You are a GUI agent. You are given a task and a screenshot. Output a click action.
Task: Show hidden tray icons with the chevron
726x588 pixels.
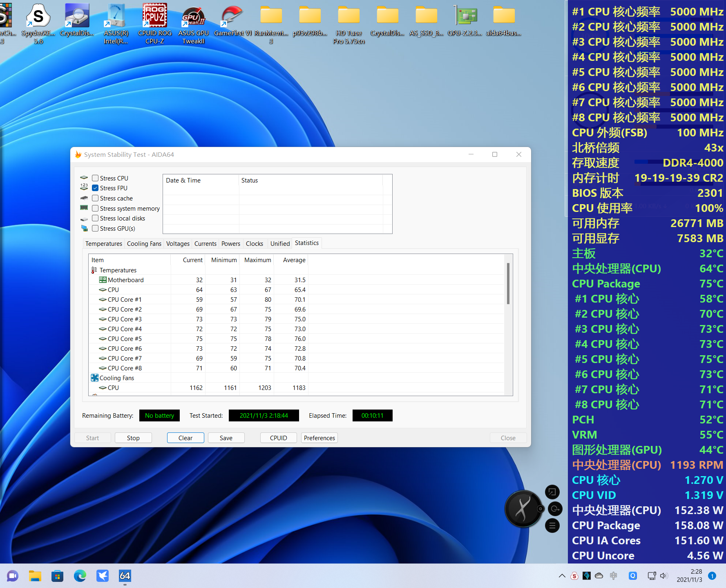point(562,576)
